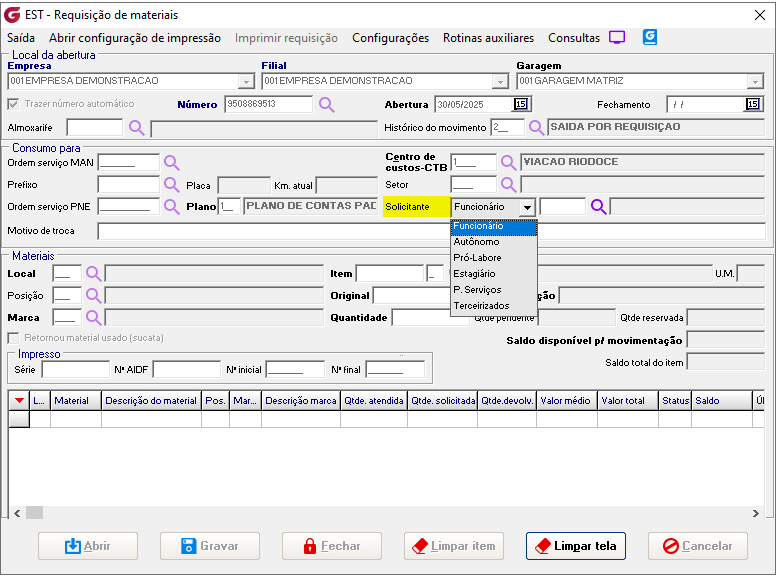Open Abrir configuração de impressão menu

point(135,38)
